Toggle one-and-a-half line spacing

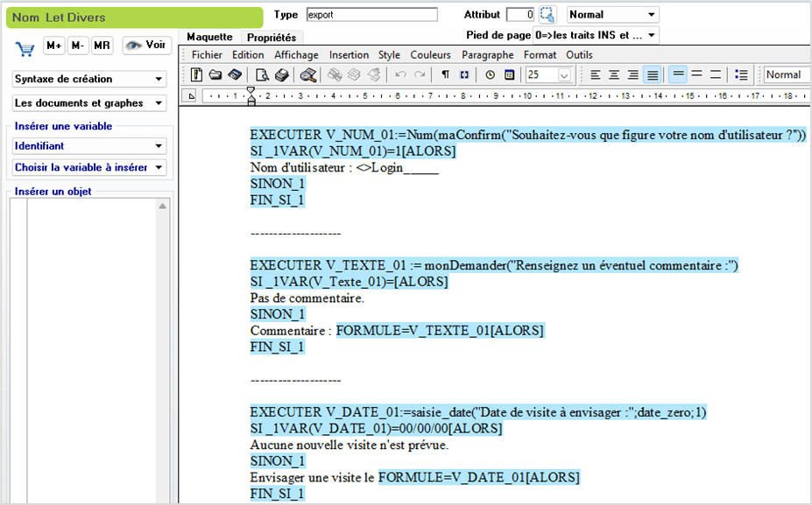click(x=697, y=74)
